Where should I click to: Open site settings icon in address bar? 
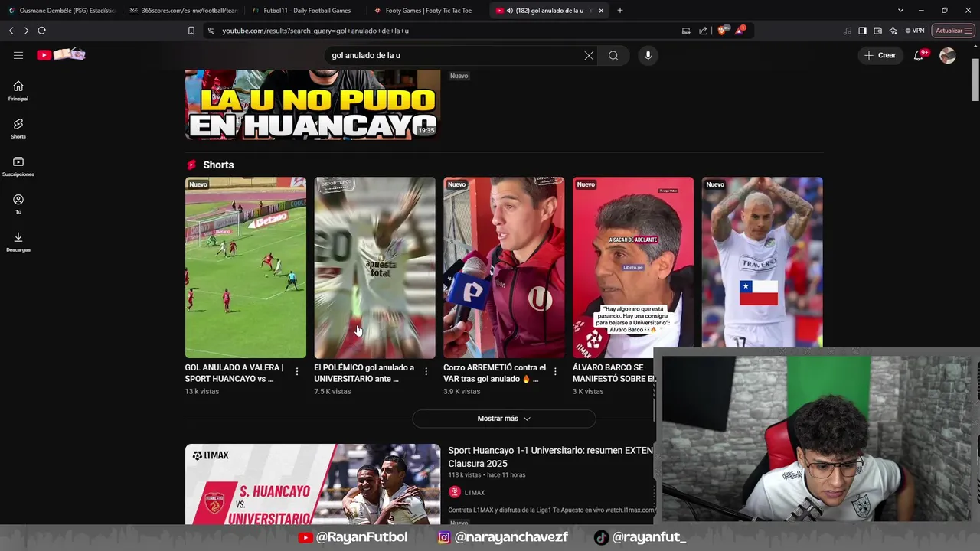click(x=211, y=31)
